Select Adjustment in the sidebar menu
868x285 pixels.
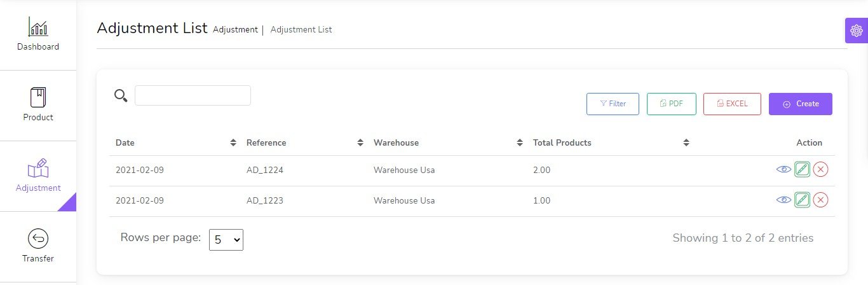[38, 176]
